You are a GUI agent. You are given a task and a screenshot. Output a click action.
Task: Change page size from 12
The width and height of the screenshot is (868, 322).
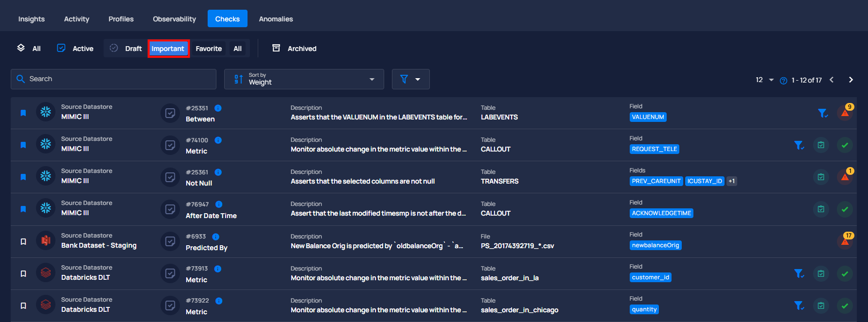tap(764, 80)
